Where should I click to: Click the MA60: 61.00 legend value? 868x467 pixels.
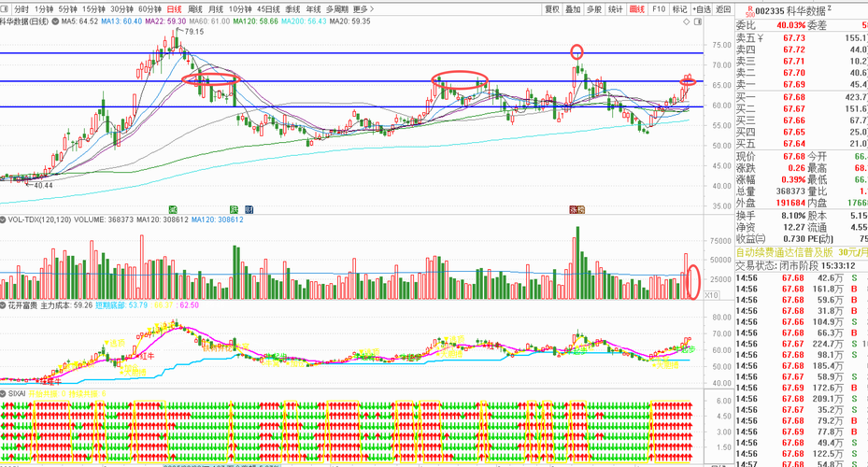point(209,21)
